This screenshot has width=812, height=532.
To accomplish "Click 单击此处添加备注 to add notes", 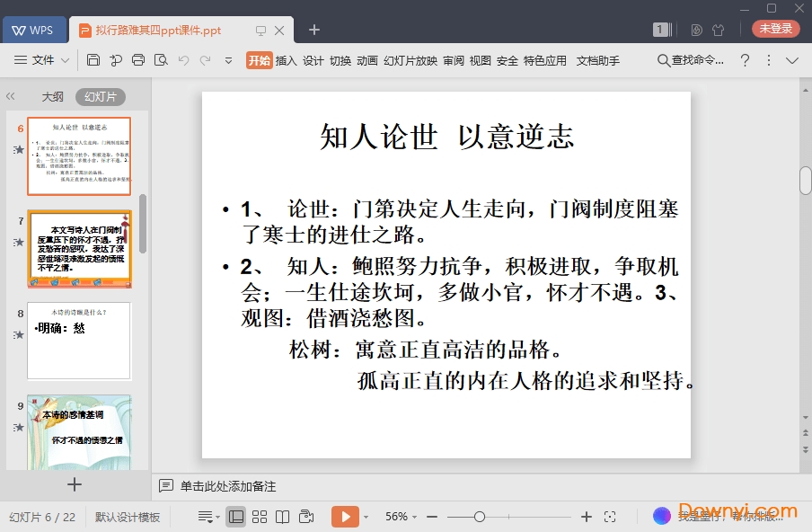I will click(x=228, y=486).
